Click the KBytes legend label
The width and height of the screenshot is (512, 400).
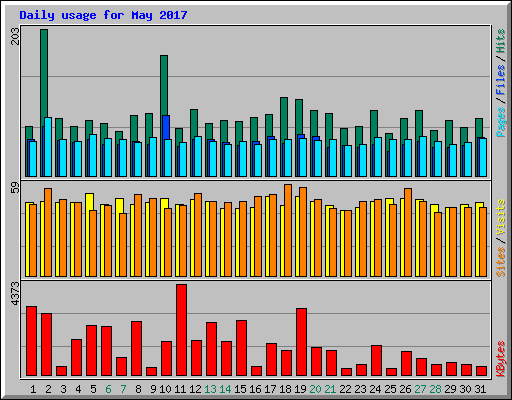coord(500,359)
